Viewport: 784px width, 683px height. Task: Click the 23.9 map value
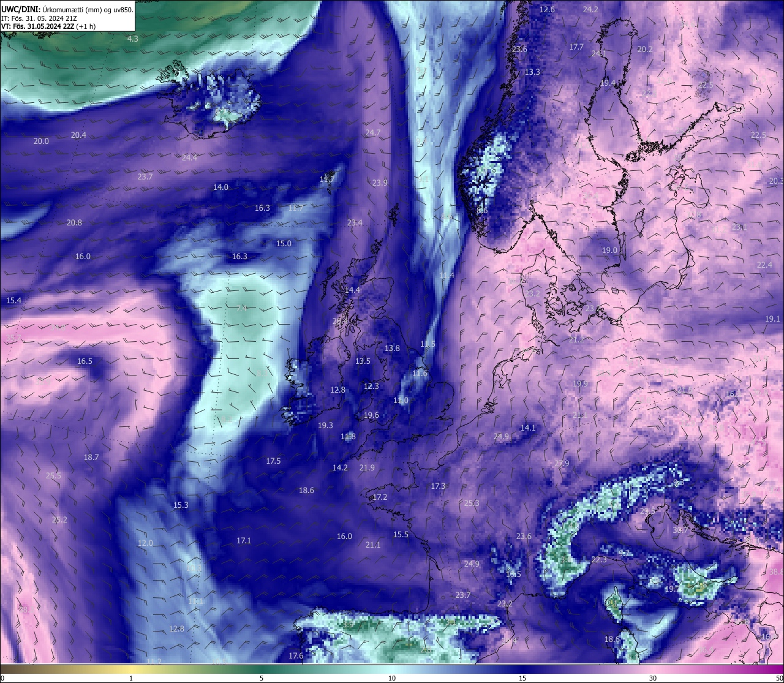pos(380,183)
